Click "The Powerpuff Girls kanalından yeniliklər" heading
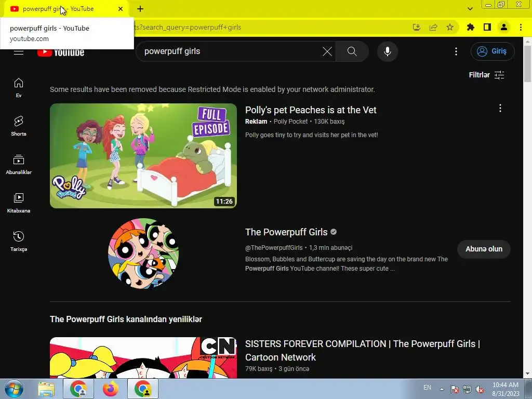This screenshot has width=532, height=399. (126, 320)
